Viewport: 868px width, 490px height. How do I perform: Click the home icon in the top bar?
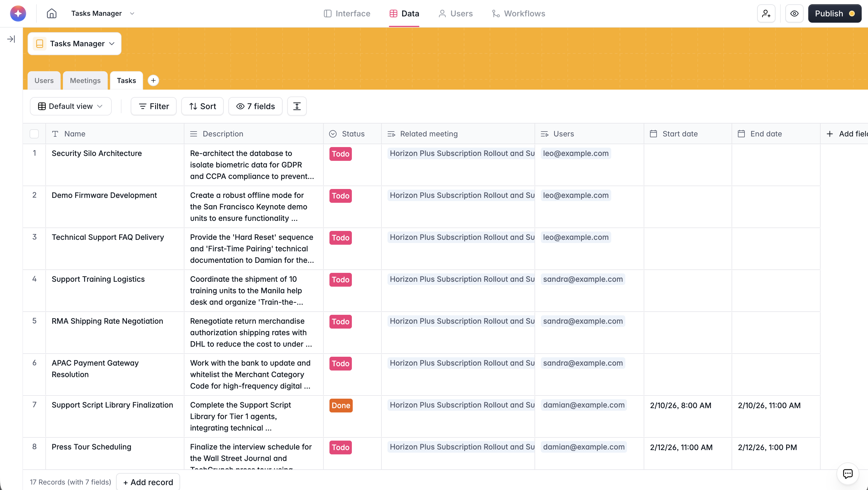click(51, 13)
